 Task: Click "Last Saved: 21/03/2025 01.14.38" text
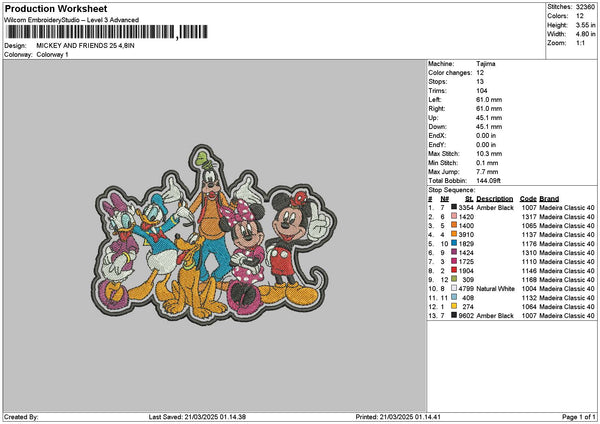coord(197,417)
